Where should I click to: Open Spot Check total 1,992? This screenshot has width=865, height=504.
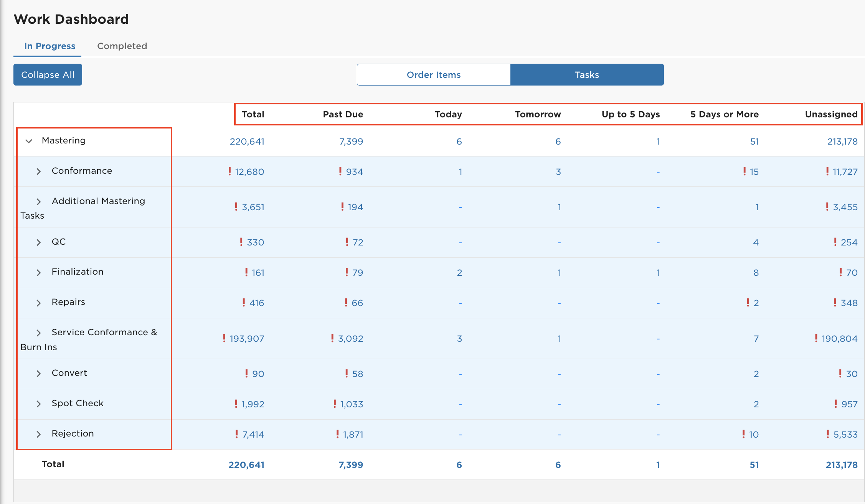click(253, 404)
